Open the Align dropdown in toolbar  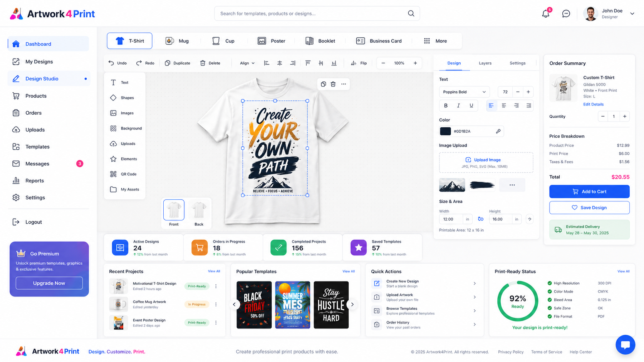pos(247,63)
